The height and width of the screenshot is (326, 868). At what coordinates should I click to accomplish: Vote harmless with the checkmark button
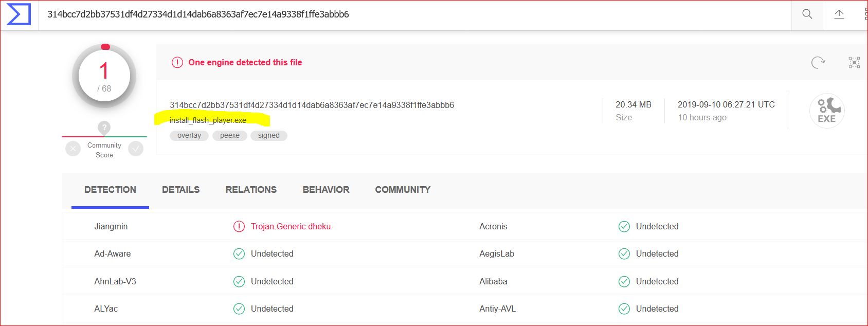(x=136, y=149)
